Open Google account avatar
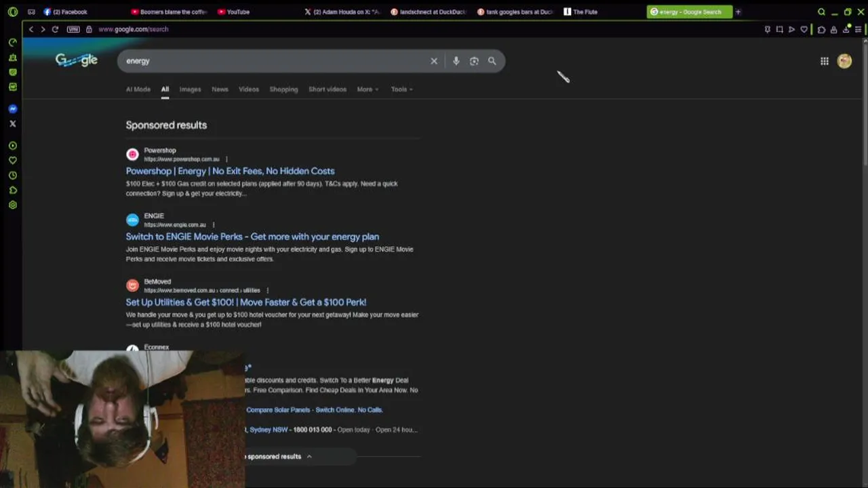This screenshot has width=868, height=488. point(844,61)
